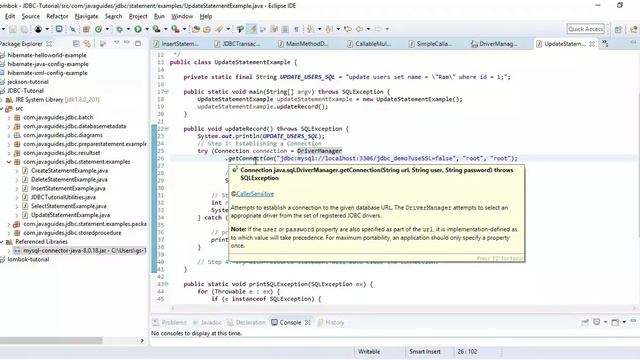The image size is (640, 360).
Task: Toggle Mark Occurrences highlighted toolbar button
Action: click(x=252, y=29)
